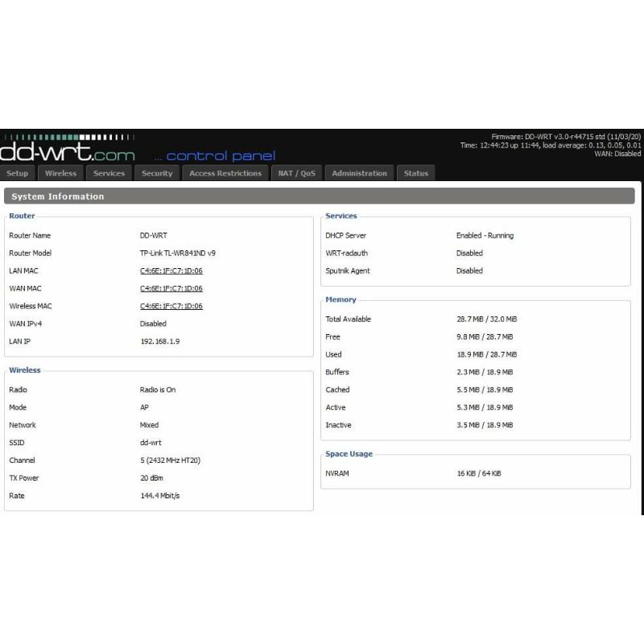
Task: Click the WRT-radauth Disabled value
Action: tap(469, 253)
